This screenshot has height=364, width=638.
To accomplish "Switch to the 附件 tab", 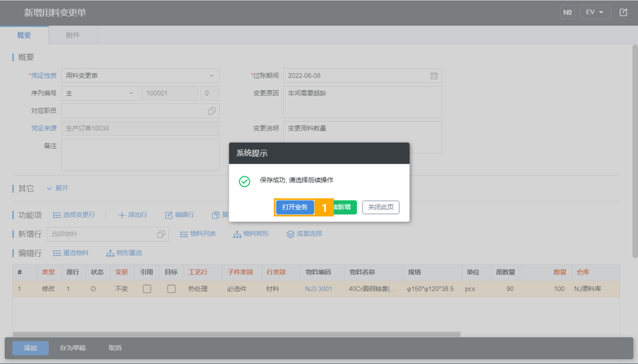I will [x=73, y=35].
